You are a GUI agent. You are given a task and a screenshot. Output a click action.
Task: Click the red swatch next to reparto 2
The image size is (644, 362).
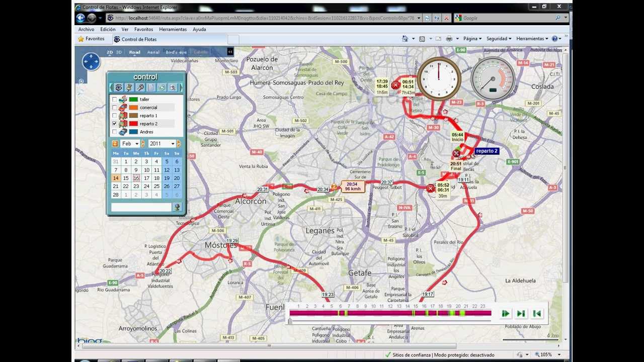coord(133,124)
